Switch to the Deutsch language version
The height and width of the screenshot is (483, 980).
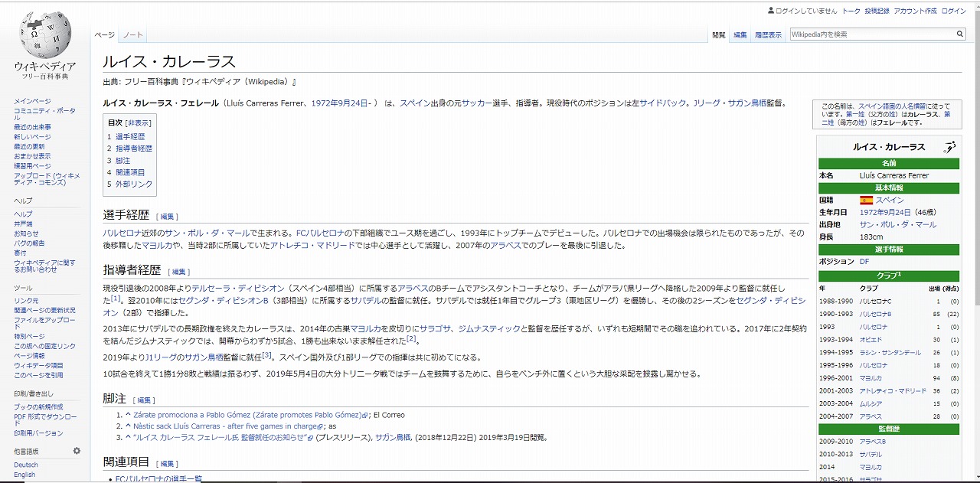[x=25, y=465]
